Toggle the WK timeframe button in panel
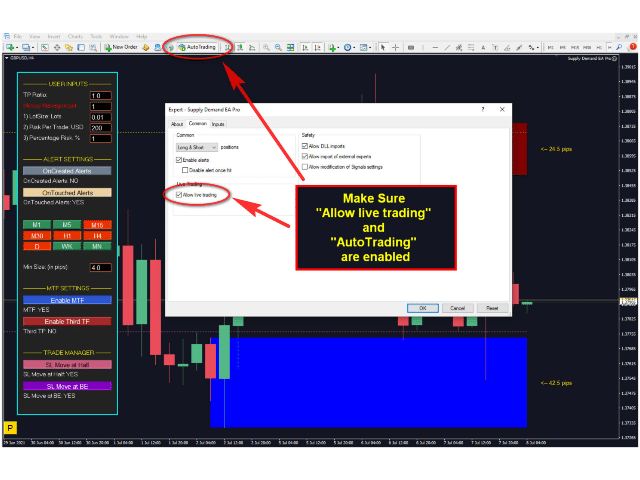The image size is (640, 480). coord(67,246)
